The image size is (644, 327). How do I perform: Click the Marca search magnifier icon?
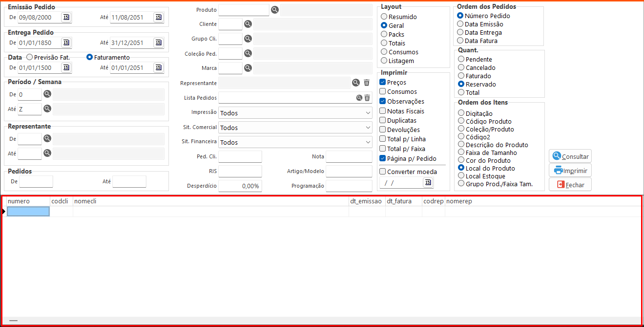click(248, 68)
